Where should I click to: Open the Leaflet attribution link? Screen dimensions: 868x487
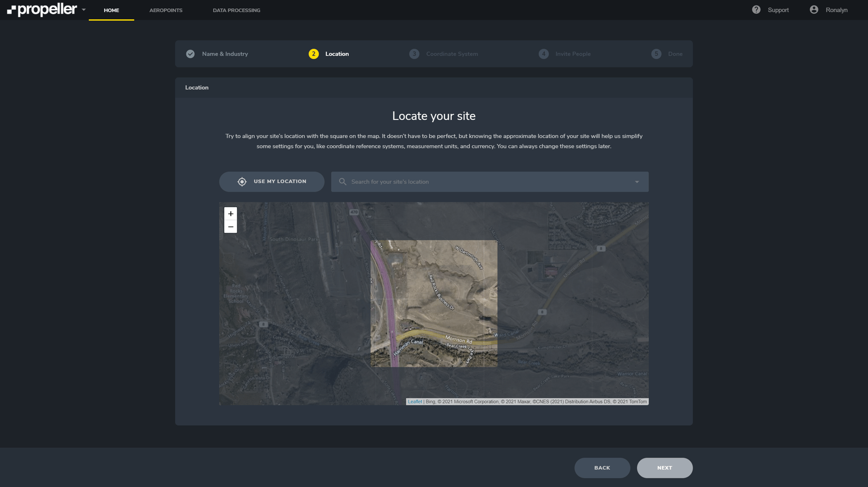click(415, 402)
